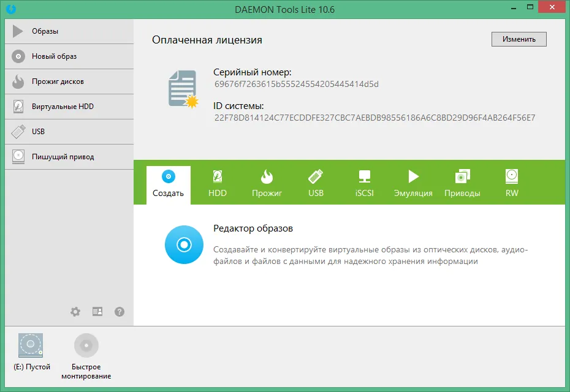Minimize the DAEMON Tools window

(x=514, y=7)
